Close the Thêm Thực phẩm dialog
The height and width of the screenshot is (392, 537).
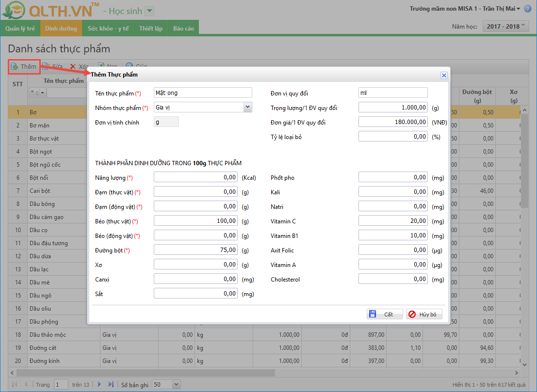point(443,75)
